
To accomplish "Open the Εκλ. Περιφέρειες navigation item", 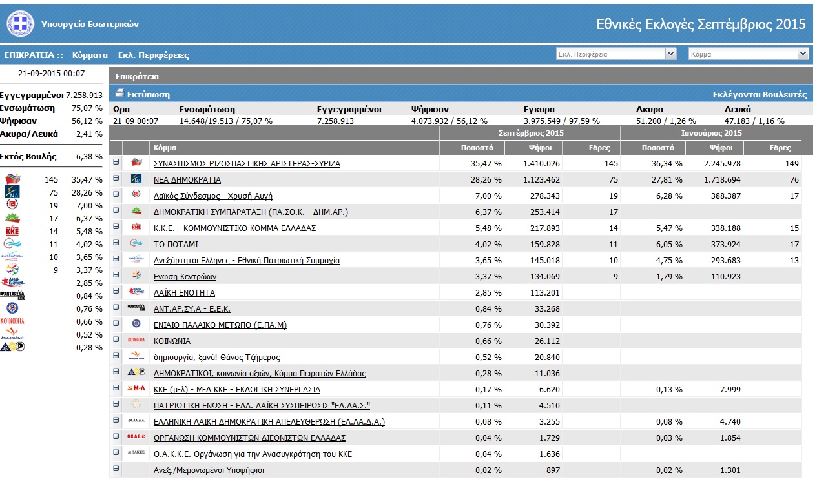I will click(154, 55).
